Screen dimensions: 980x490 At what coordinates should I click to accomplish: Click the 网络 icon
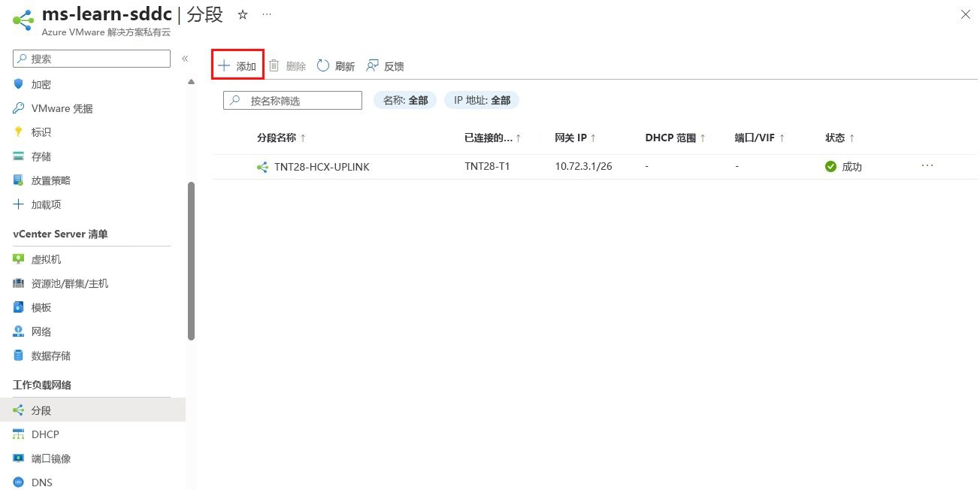tap(19, 331)
